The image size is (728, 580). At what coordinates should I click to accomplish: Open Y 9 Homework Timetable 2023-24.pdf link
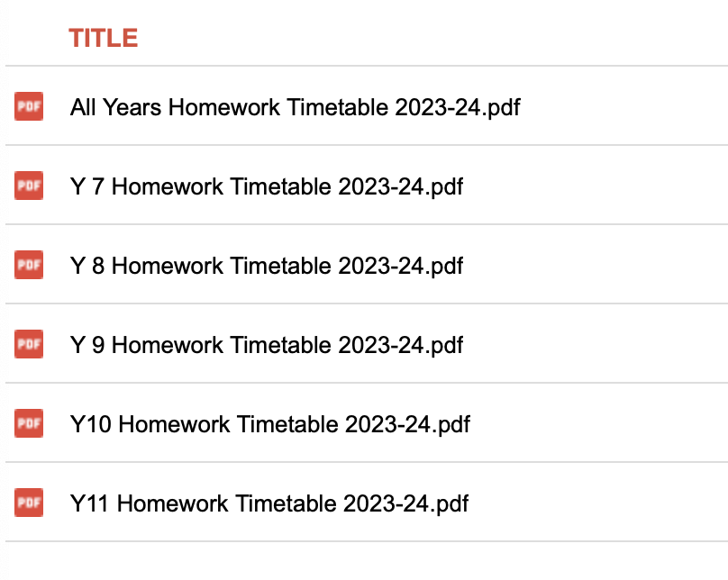(x=267, y=345)
